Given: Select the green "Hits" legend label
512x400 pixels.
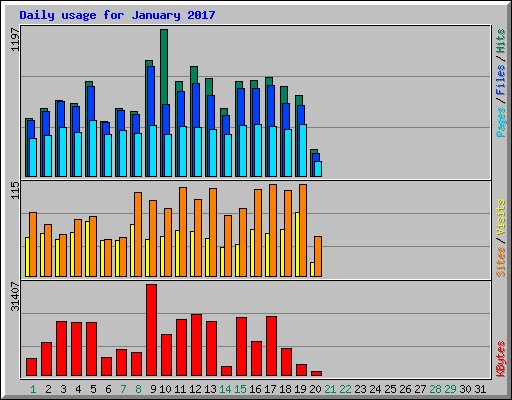Looking at the screenshot, I should (x=501, y=41).
